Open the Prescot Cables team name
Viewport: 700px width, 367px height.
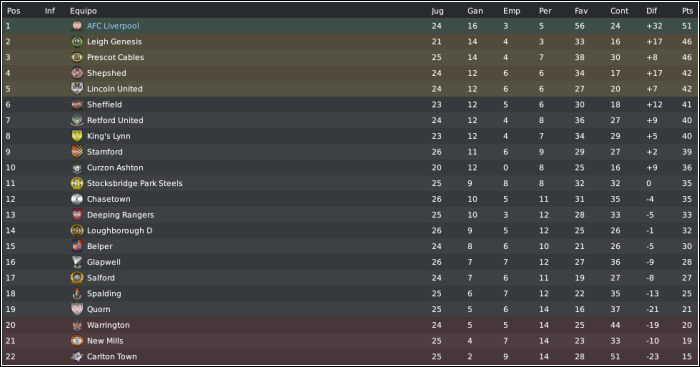115,57
